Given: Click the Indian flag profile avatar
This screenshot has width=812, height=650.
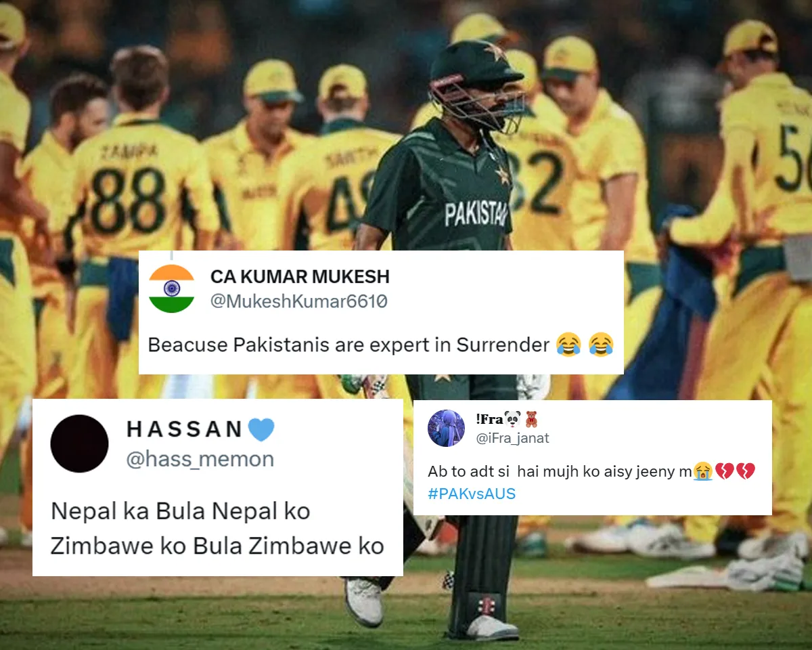Looking at the screenshot, I should 171,288.
